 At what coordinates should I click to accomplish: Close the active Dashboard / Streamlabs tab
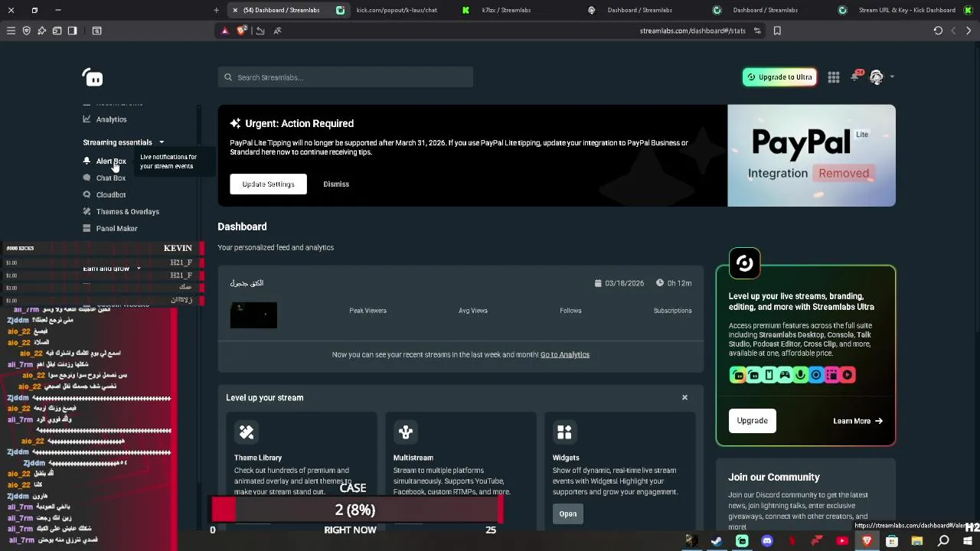point(235,10)
